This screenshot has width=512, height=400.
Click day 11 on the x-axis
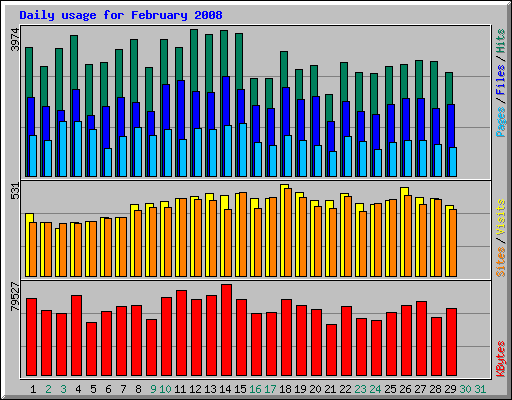180,389
